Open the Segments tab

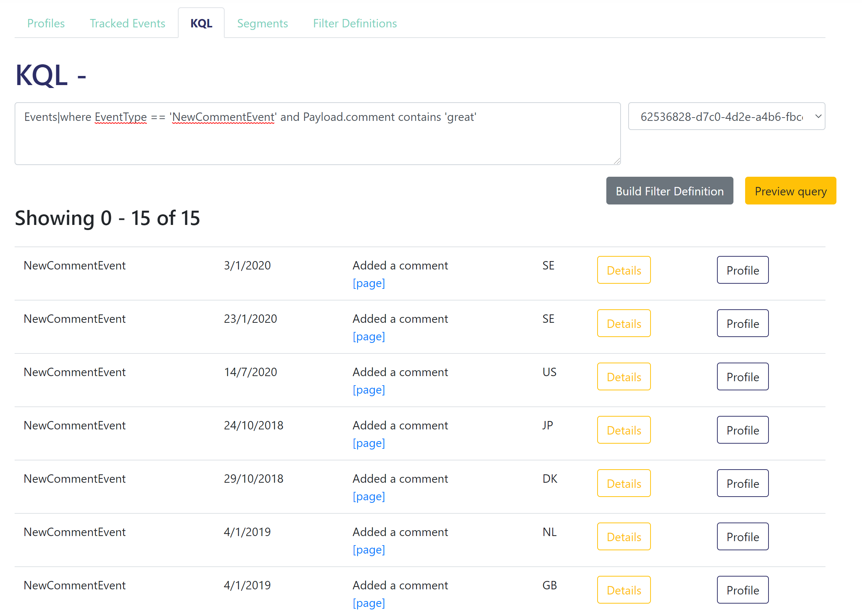click(x=263, y=23)
